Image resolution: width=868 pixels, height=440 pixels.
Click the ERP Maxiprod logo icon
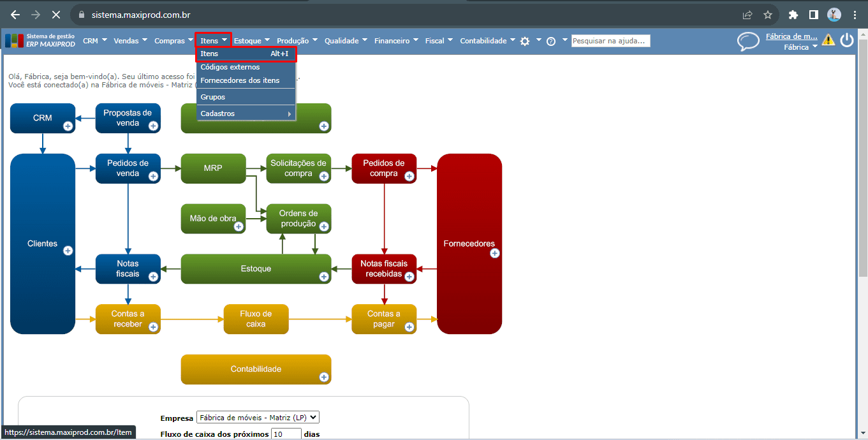pyautogui.click(x=14, y=41)
